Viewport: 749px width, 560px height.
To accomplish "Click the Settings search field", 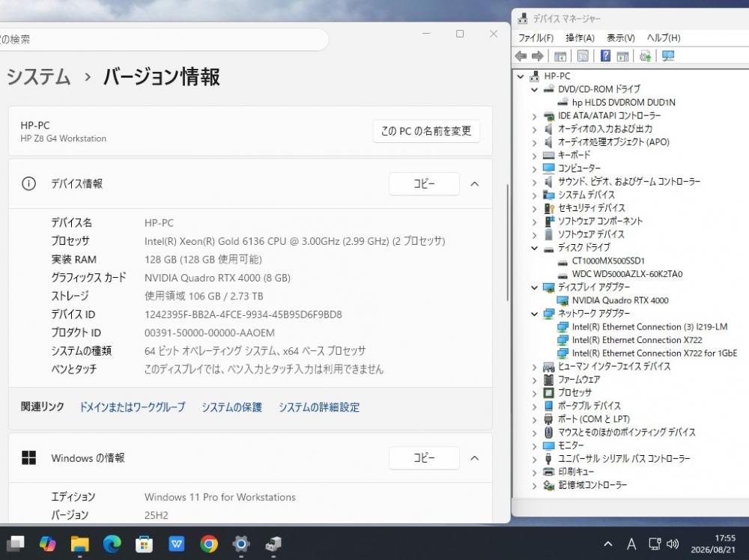I will click(x=163, y=39).
